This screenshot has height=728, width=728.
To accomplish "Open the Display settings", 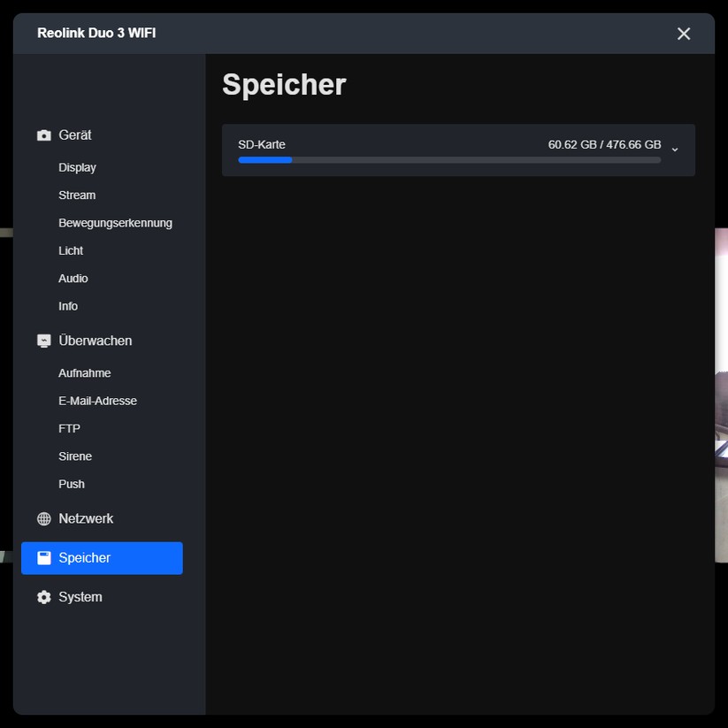I will [x=77, y=167].
